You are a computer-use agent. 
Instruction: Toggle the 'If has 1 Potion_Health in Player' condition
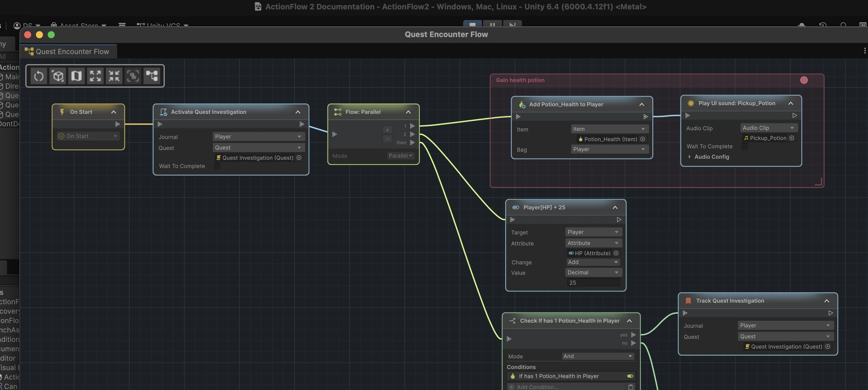point(630,376)
